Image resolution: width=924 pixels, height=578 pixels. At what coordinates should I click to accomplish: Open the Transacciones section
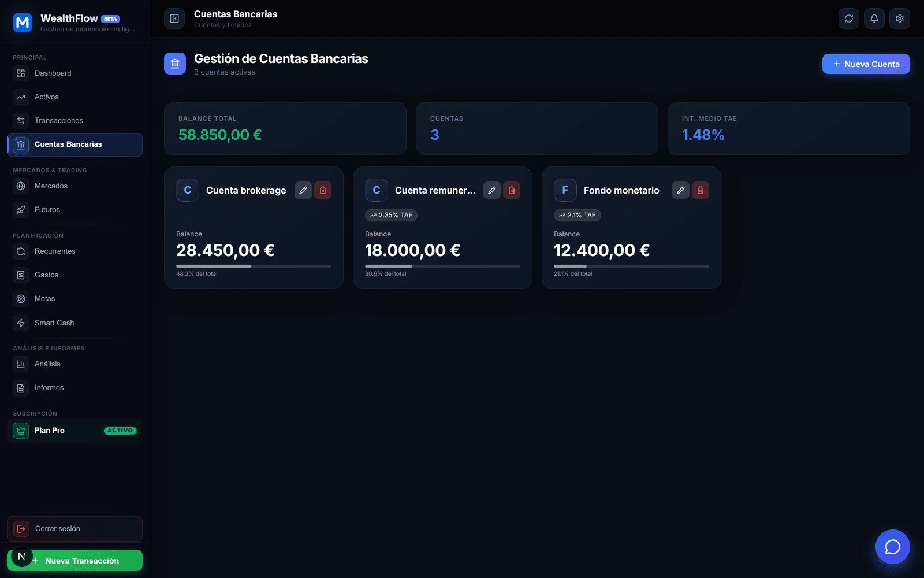click(x=74, y=121)
